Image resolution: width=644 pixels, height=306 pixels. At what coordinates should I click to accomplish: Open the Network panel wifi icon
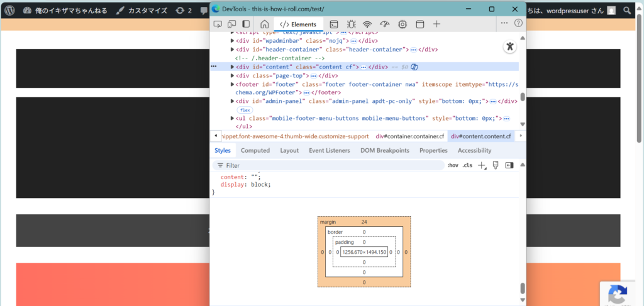click(367, 24)
